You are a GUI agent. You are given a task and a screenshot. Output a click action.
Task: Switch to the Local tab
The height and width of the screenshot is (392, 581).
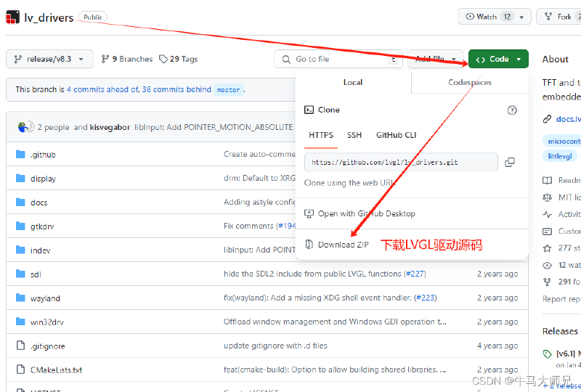point(353,82)
